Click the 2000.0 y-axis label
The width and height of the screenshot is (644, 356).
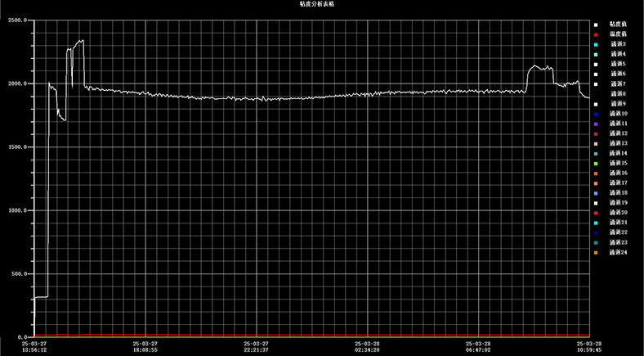coord(18,83)
